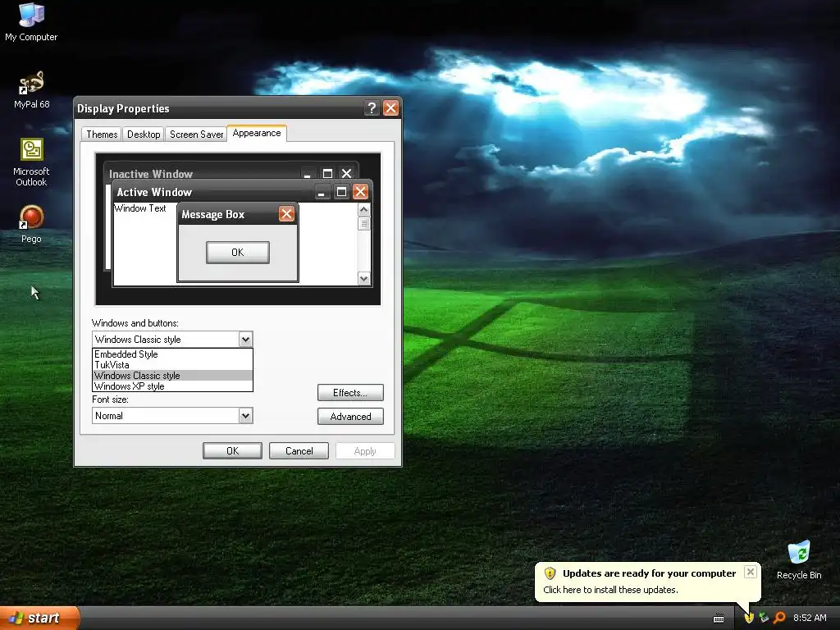Viewport: 840px width, 630px height.
Task: Select the Appearance tab
Action: point(257,133)
